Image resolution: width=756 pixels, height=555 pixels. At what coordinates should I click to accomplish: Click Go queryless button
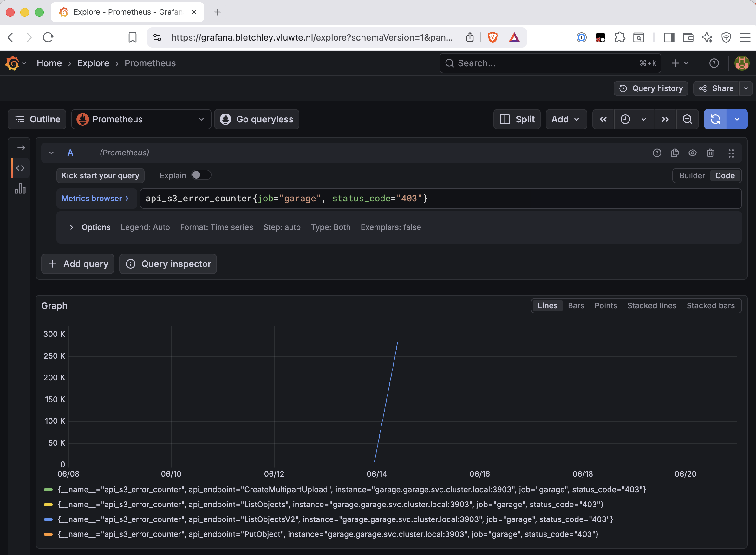257,119
